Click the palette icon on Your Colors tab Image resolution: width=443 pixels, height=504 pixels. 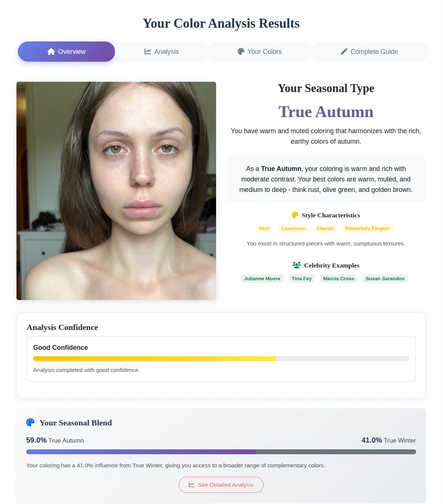[241, 52]
